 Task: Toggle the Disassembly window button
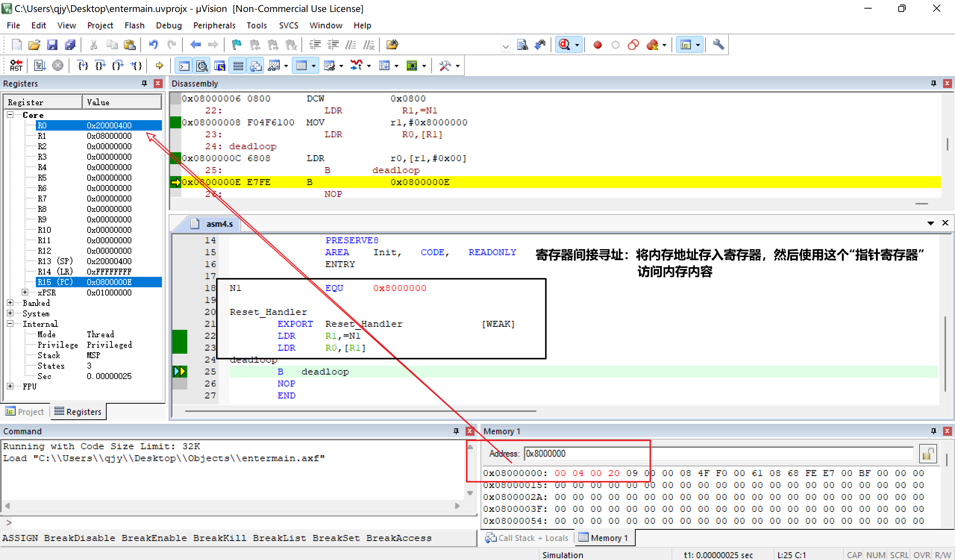(201, 66)
